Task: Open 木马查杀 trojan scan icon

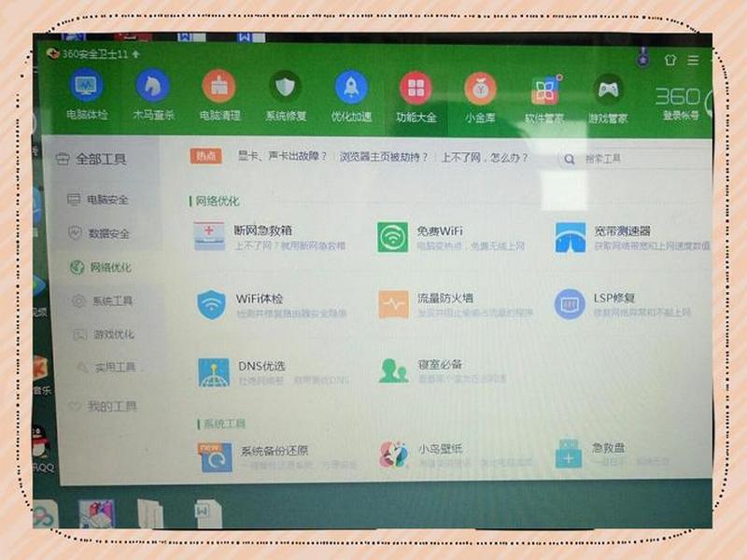Action: click(x=152, y=86)
